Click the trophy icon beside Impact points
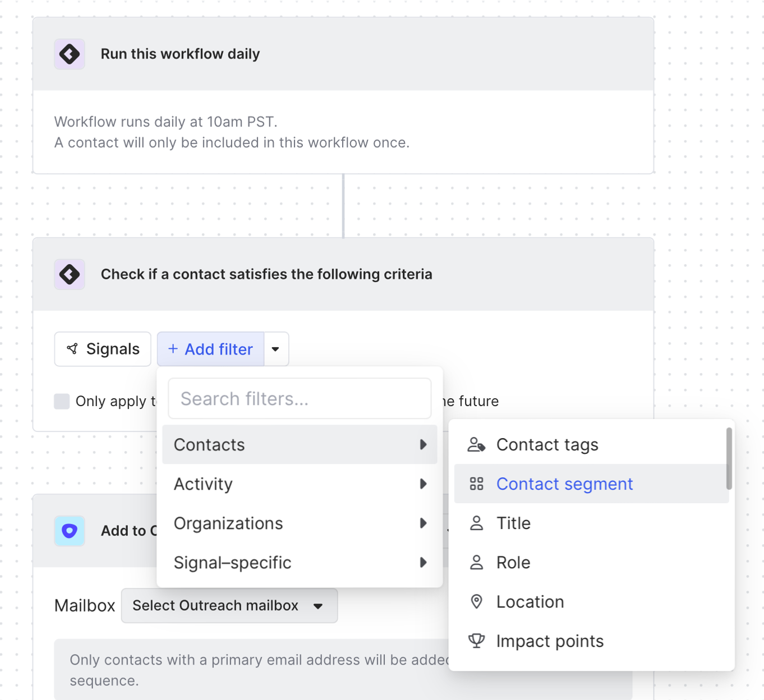The width and height of the screenshot is (764, 700). (x=476, y=641)
